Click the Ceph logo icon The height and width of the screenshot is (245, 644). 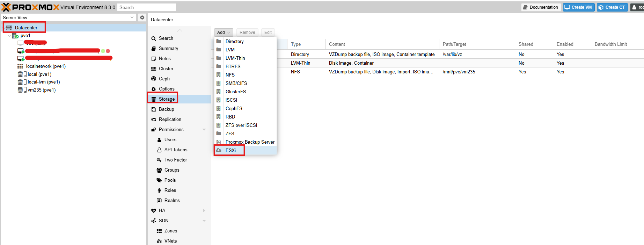[154, 79]
